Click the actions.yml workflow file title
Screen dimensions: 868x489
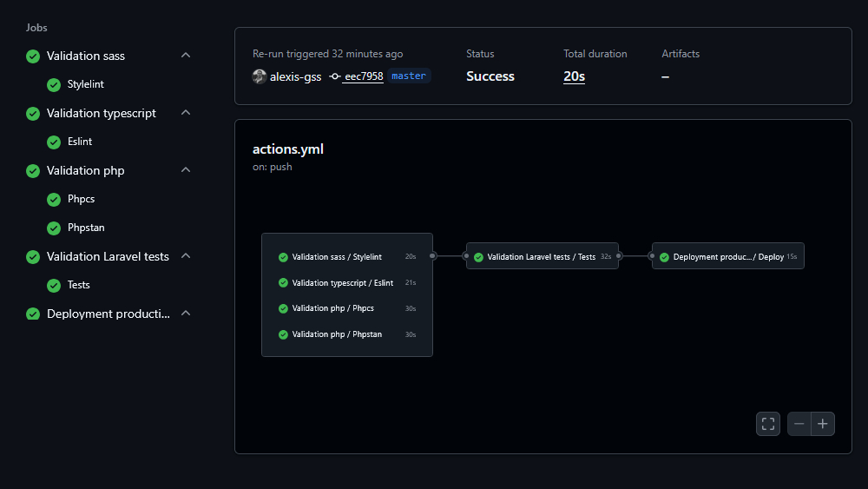pyautogui.click(x=288, y=149)
